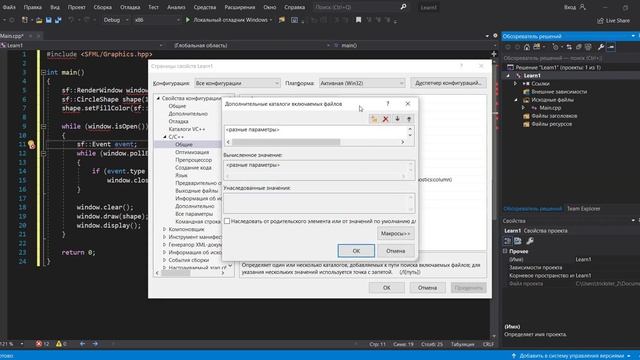The width and height of the screenshot is (640, 360).
Task: Click OK in the property pages window
Action: point(387,288)
